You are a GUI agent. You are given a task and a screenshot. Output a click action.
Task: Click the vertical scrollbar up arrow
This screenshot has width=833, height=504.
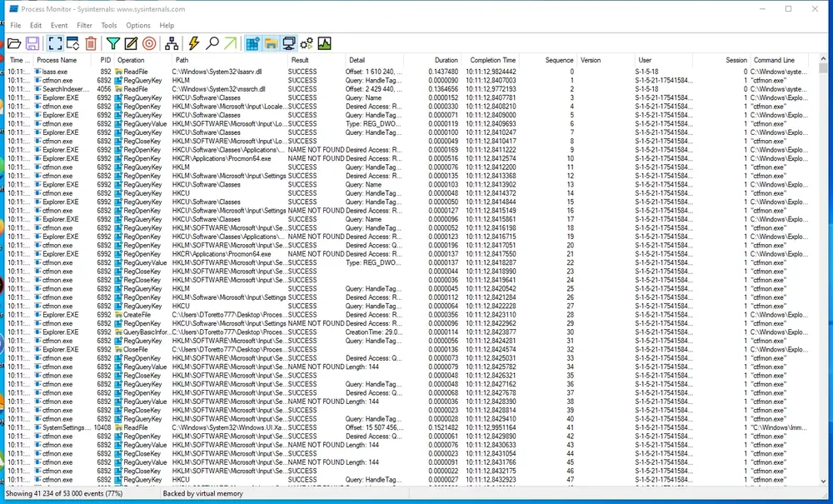pos(824,59)
